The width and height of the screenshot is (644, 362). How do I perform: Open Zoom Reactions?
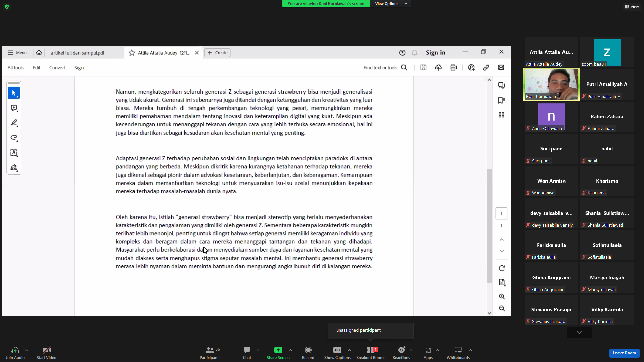point(401,353)
